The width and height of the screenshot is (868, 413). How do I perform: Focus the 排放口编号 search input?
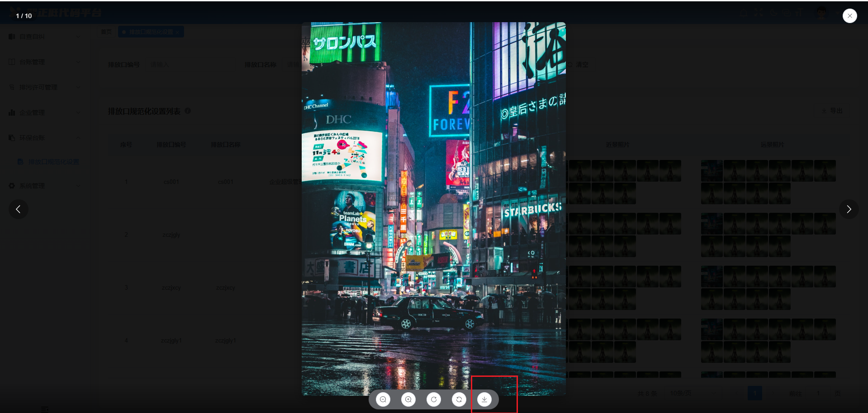point(190,65)
